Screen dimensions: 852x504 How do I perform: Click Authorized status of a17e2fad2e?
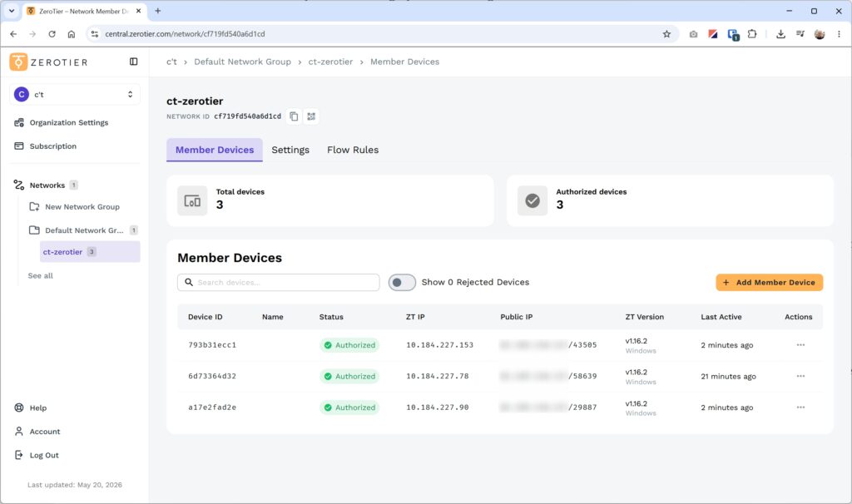point(349,408)
